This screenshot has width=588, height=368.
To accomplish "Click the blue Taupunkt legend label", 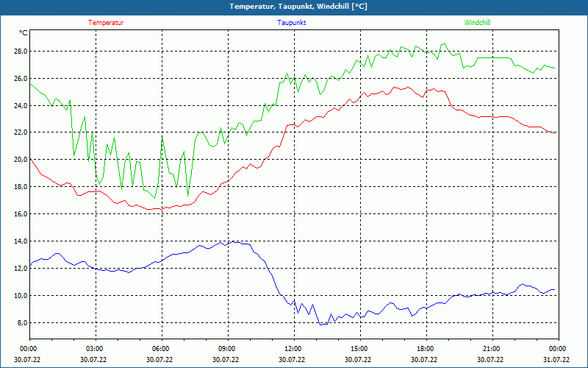I will click(291, 23).
